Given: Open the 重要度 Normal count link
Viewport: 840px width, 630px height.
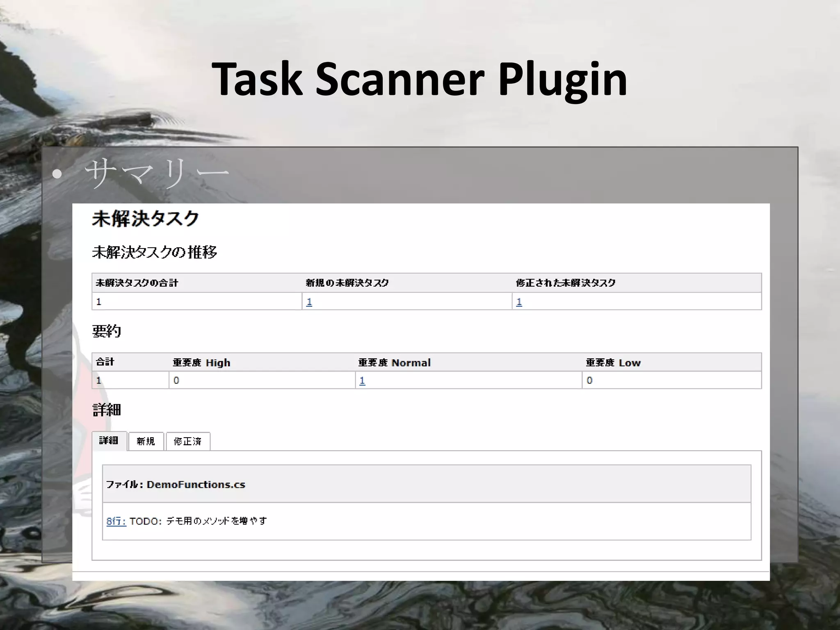Looking at the screenshot, I should click(x=362, y=381).
